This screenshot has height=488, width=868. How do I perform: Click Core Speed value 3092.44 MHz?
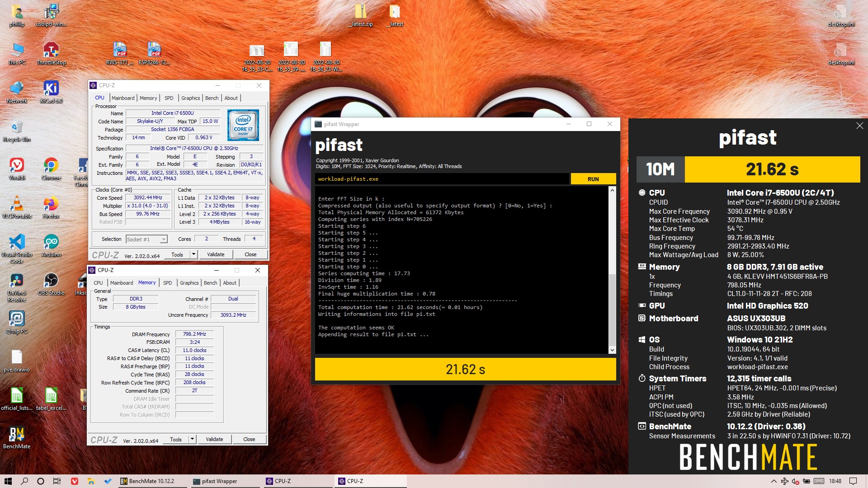tap(148, 197)
